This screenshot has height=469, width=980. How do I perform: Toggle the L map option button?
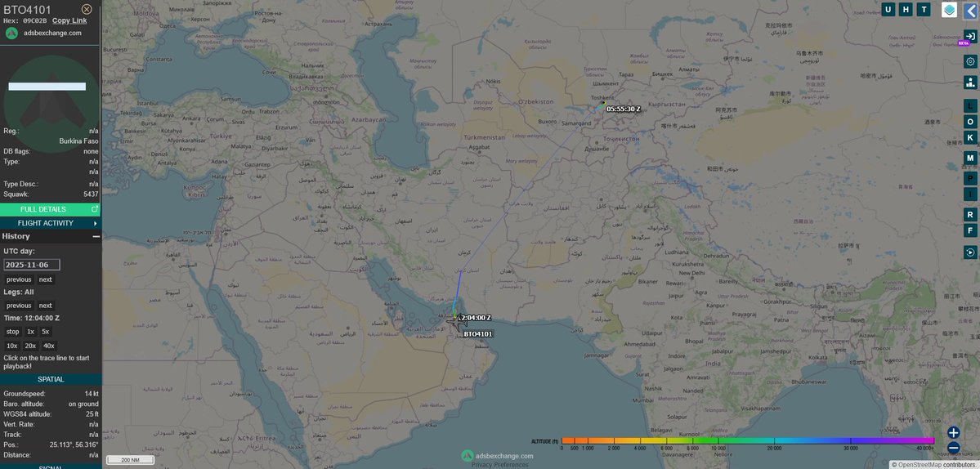970,105
